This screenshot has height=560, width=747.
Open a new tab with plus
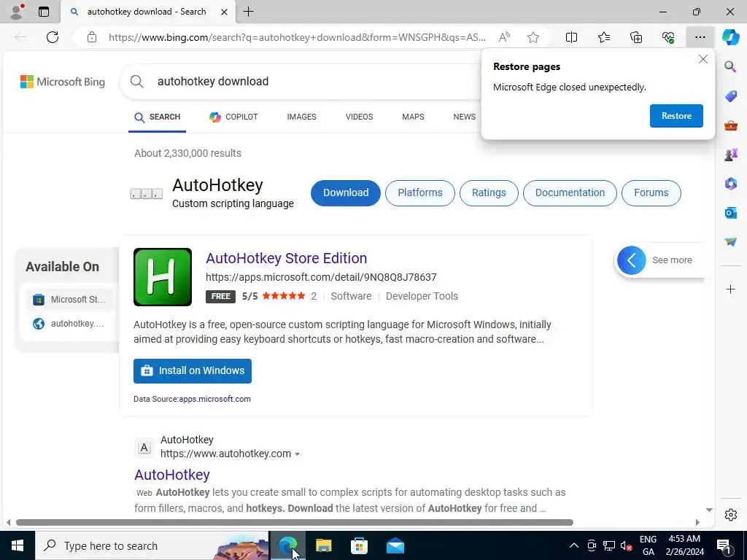click(x=248, y=12)
